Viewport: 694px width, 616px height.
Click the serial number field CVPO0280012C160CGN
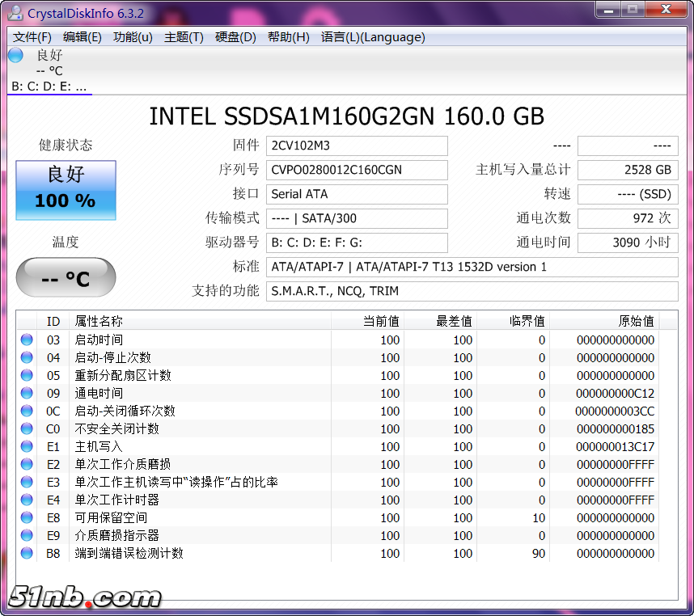pos(357,171)
